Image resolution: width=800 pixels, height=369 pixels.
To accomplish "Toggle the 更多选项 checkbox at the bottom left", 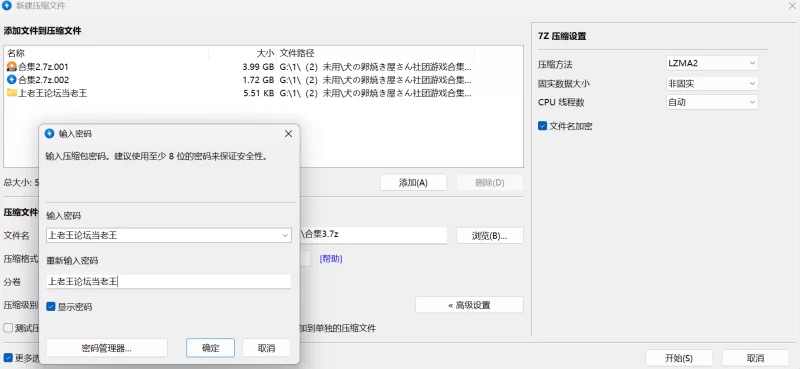I will pos(8,358).
